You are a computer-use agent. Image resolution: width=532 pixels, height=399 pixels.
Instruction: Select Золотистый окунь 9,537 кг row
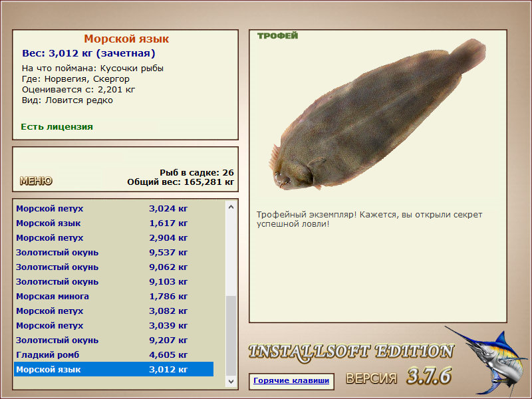(114, 253)
